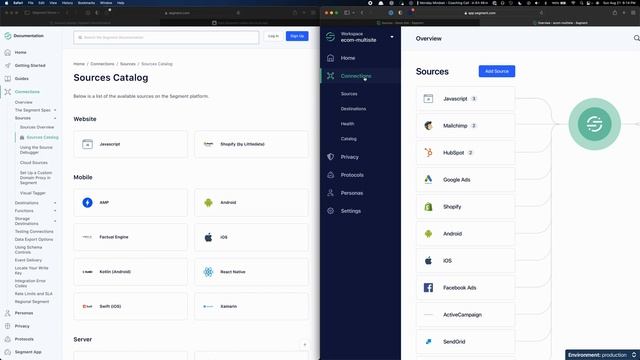
Task: Click the Apple iOS icon in Overview sources
Action: pyautogui.click(x=428, y=260)
